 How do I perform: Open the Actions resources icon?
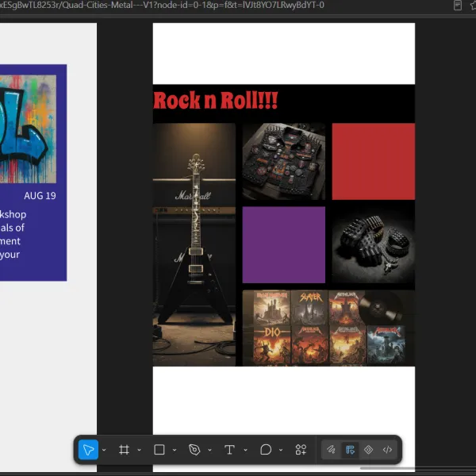(301, 450)
